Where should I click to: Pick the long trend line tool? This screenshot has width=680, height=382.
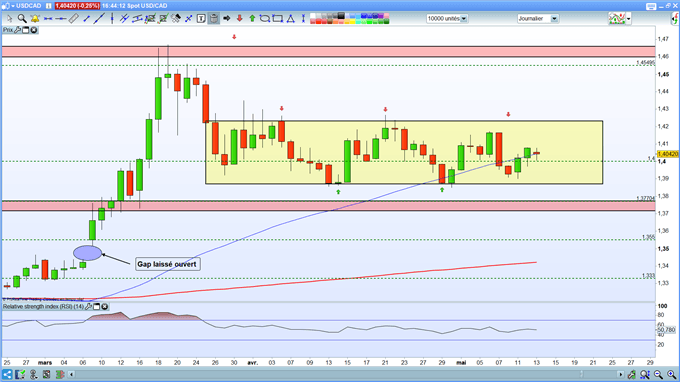click(x=99, y=19)
